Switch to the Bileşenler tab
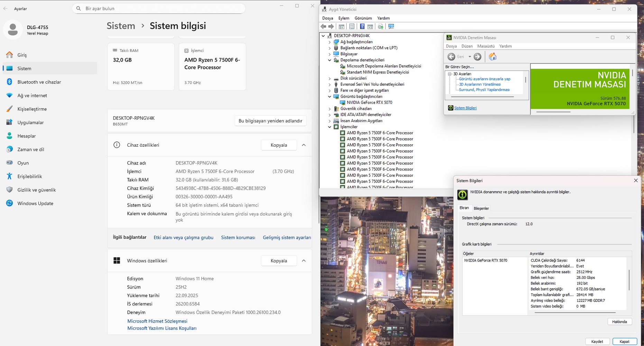 coord(481,208)
